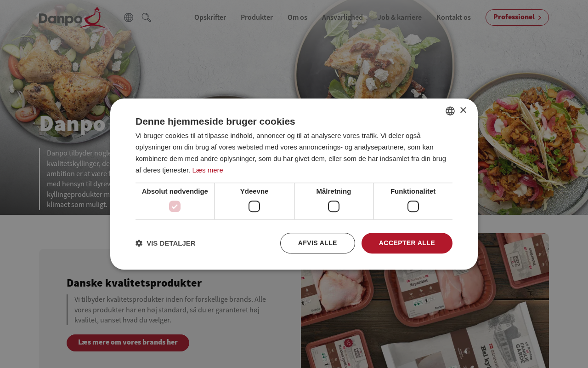
Task: Open Job & karriere menu
Action: pos(400,17)
